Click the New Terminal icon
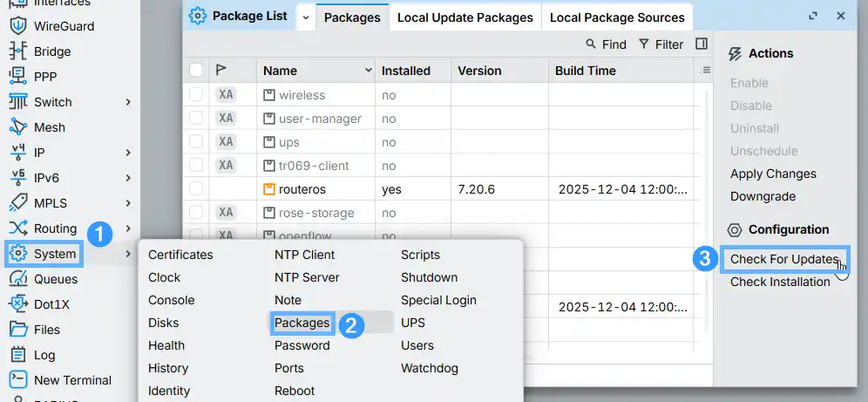The image size is (868, 402). [x=18, y=380]
